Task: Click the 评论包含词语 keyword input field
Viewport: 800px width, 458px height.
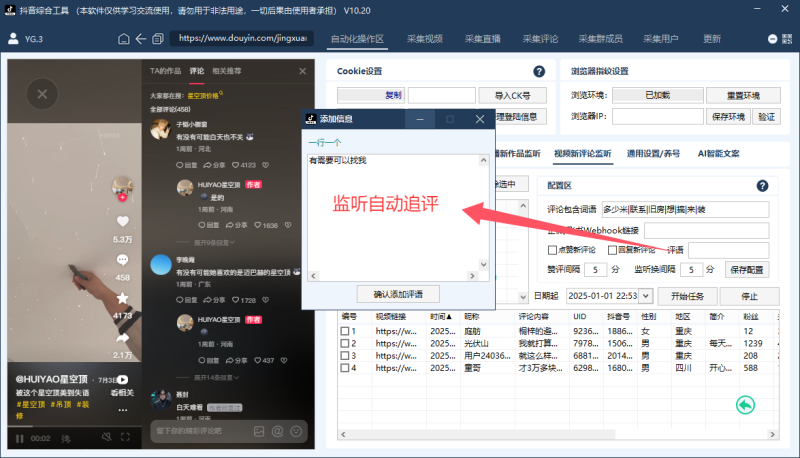Action: click(685, 210)
